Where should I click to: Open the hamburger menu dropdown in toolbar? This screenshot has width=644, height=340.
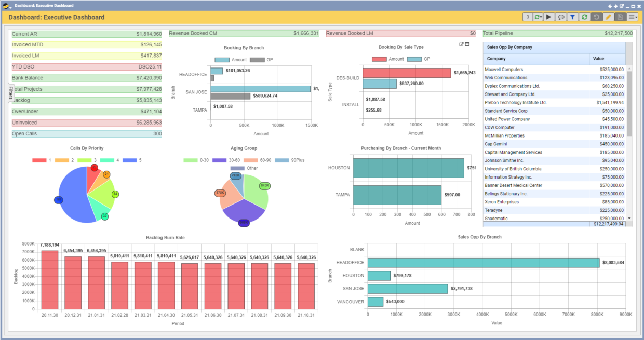pos(633,17)
